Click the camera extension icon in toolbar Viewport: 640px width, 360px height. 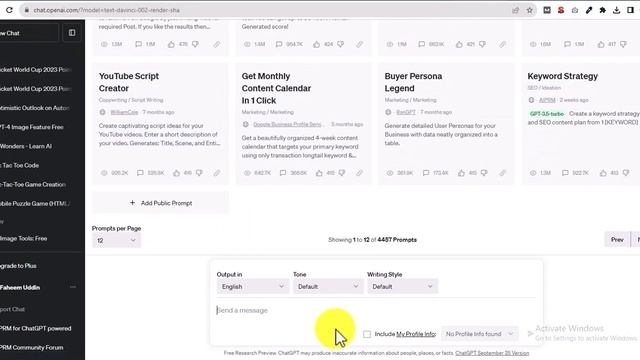pos(575,10)
